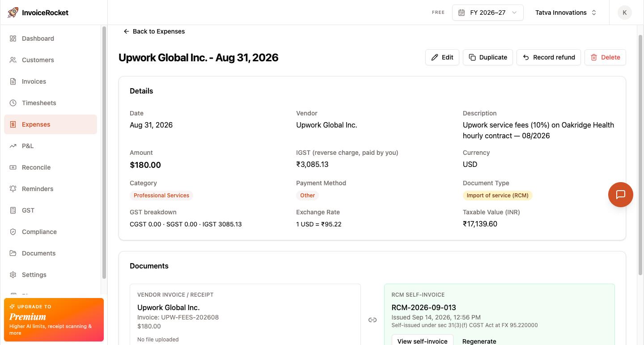
Task: Click self-invoice number RCM-2026-09-013
Action: tap(424, 307)
